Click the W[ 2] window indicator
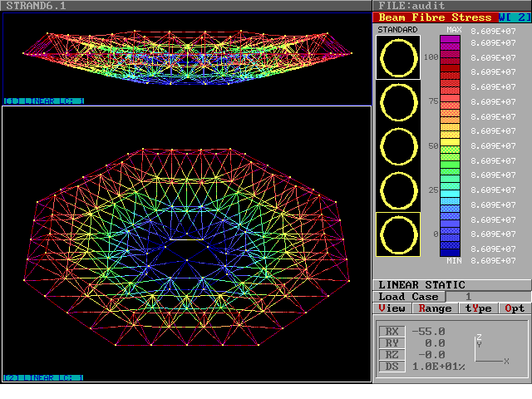Viewport: 532px width, 399px height. click(514, 17)
